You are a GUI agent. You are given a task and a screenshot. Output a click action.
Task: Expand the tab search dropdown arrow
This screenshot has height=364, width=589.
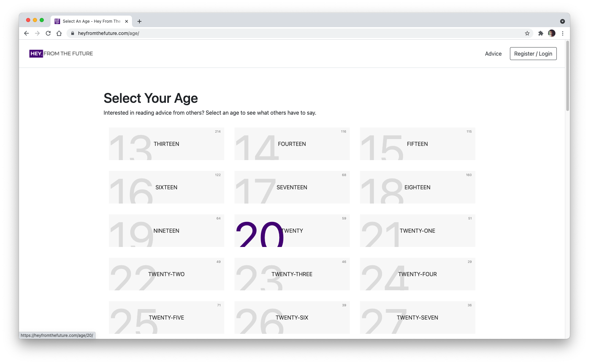[x=562, y=21]
